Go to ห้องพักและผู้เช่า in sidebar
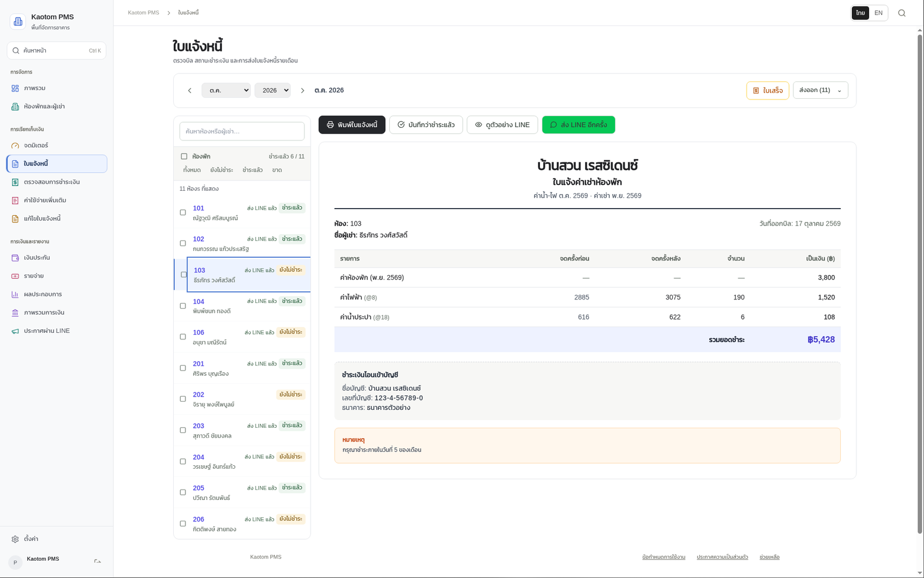The image size is (924, 578). click(x=57, y=106)
